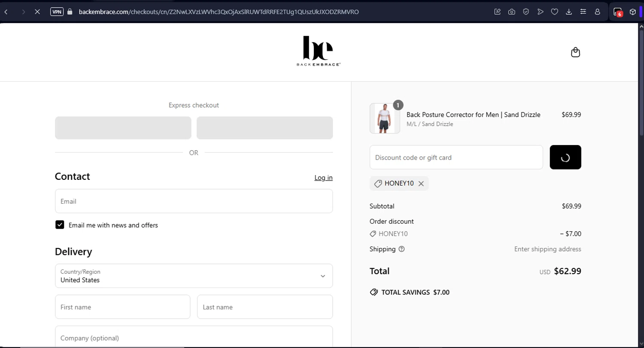Click the − $7.00 discount amount
Viewport: 644px width, 348px height.
click(x=571, y=234)
